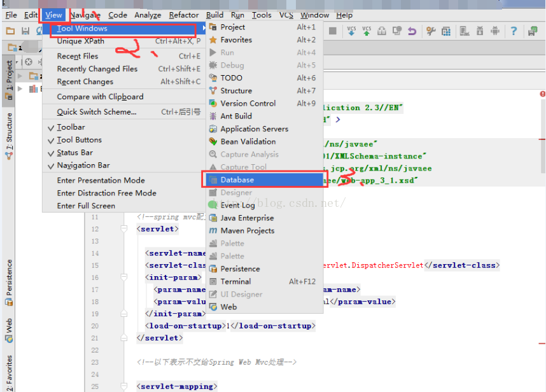
Task: Open the Persistence side tool tab
Action: point(9,283)
